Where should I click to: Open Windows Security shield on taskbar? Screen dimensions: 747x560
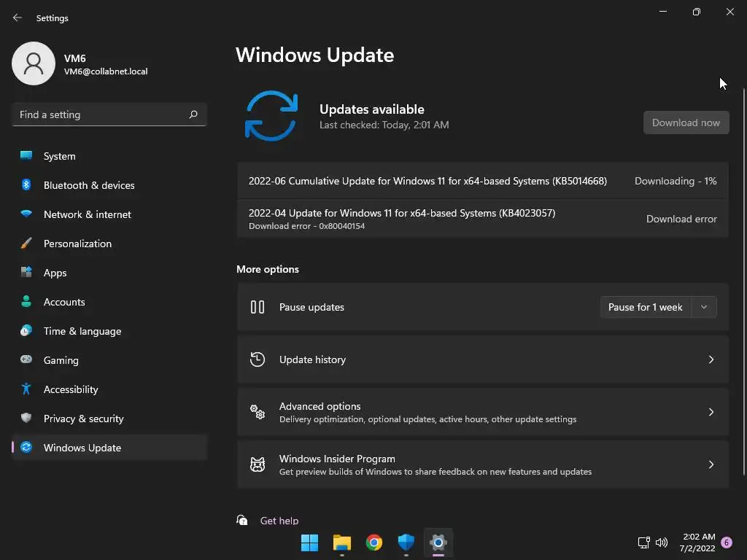click(406, 542)
